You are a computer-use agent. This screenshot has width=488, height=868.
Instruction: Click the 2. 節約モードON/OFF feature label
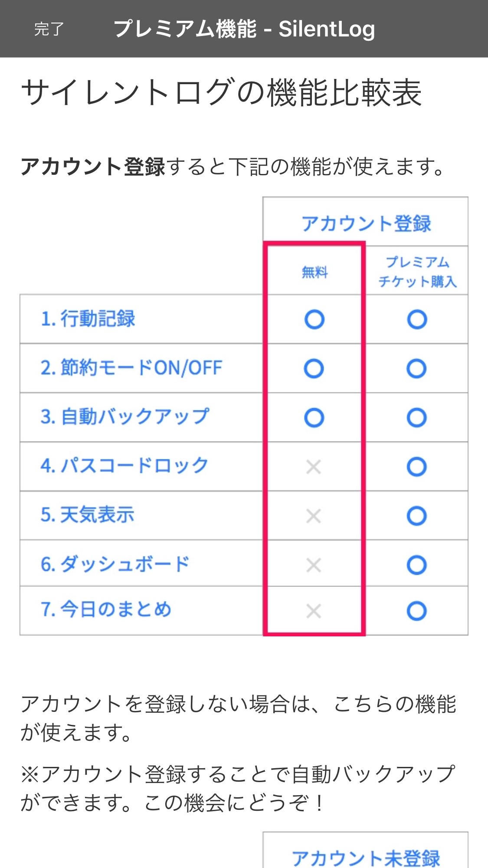pyautogui.click(x=131, y=368)
